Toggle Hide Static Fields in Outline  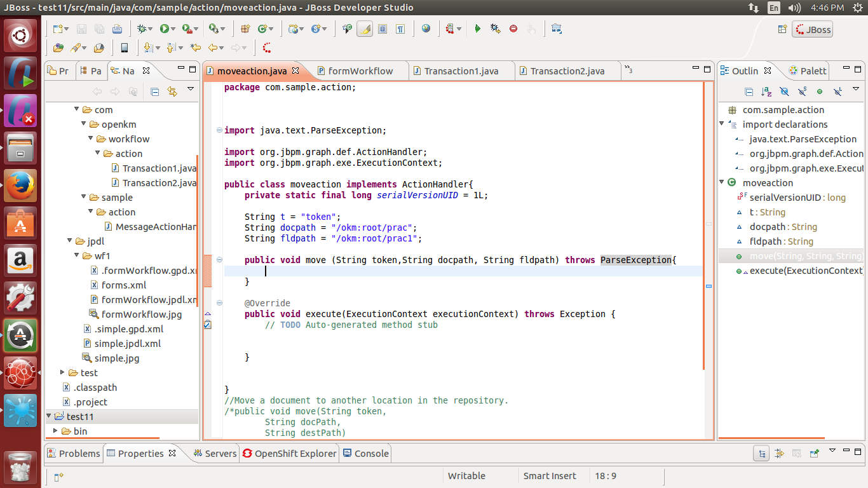tap(802, 91)
